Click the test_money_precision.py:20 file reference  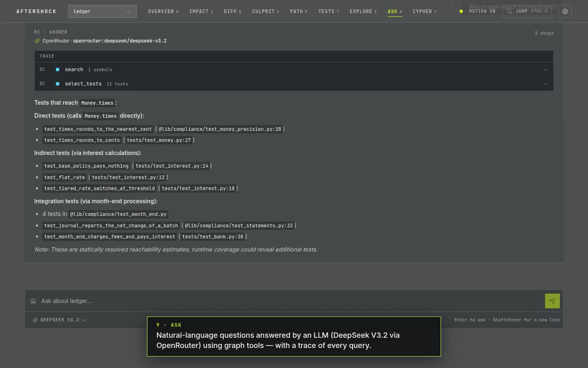coord(220,129)
